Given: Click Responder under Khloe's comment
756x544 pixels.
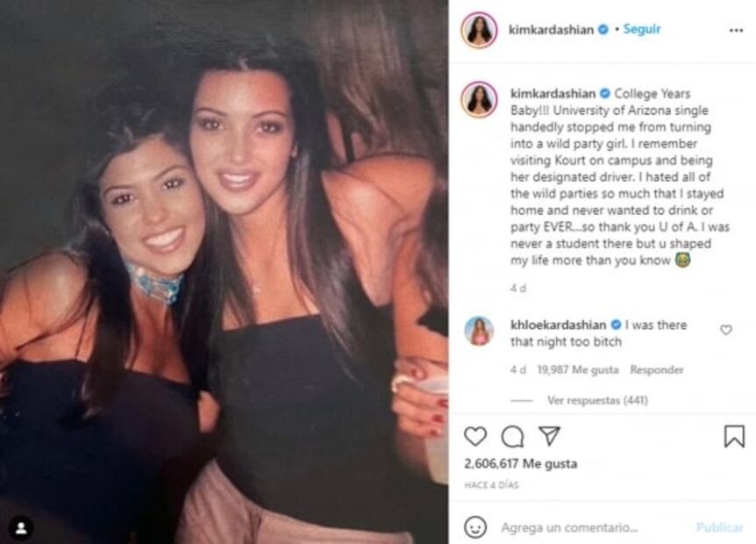Looking at the screenshot, I should tap(657, 370).
